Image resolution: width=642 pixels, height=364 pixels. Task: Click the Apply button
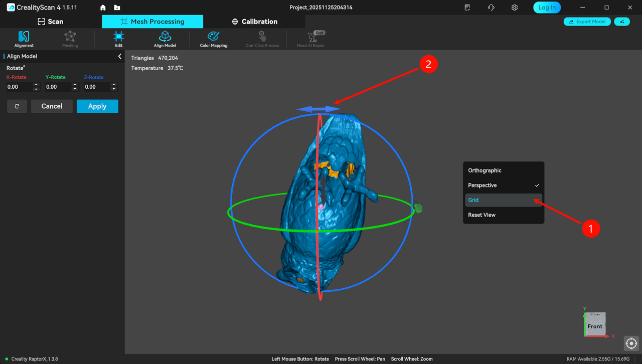[97, 106]
